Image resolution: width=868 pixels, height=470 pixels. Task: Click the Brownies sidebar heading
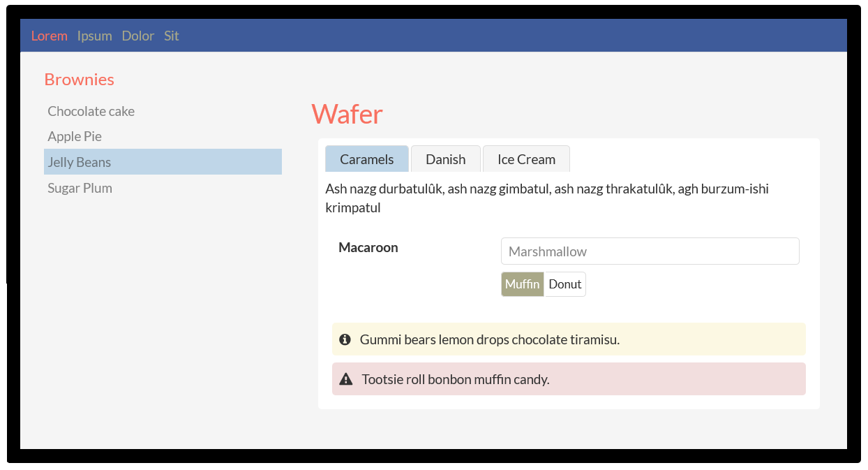pos(80,80)
